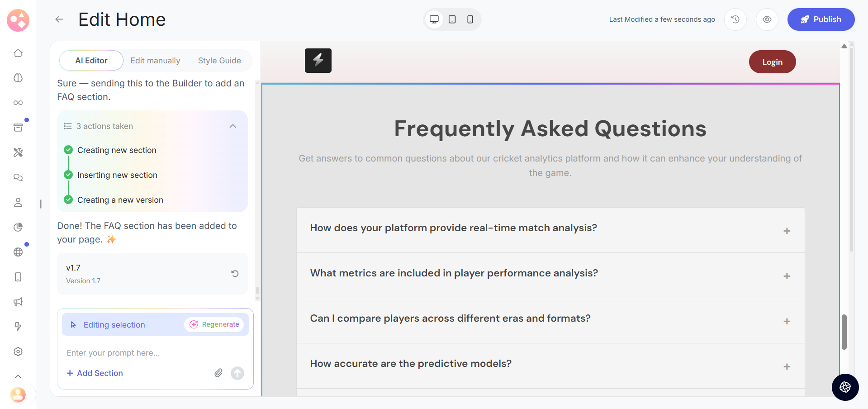The height and width of the screenshot is (409, 868).
Task: Switch to the Edit manually tab
Action: (x=155, y=61)
